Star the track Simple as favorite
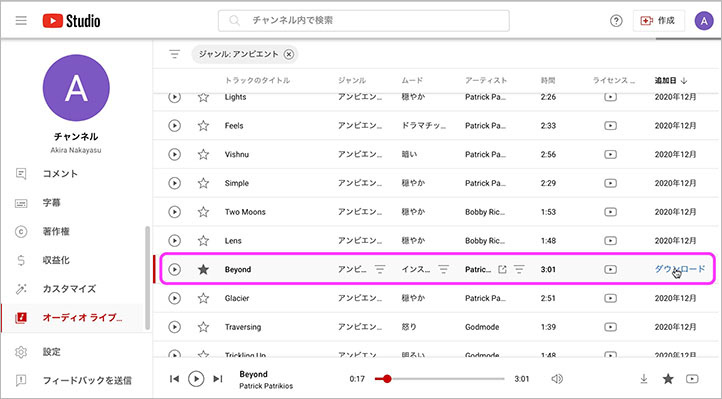The width and height of the screenshot is (722, 399). pyautogui.click(x=203, y=183)
